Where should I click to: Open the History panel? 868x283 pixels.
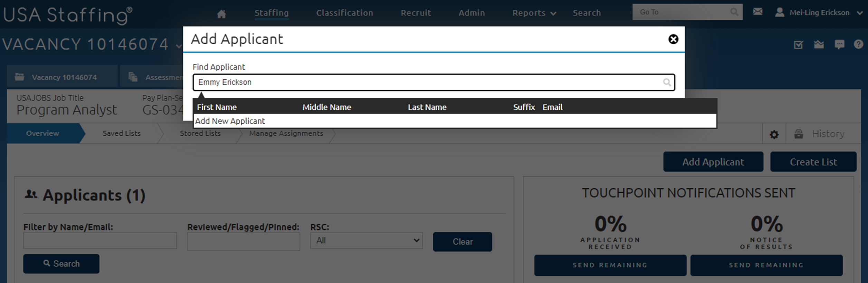[x=828, y=134]
